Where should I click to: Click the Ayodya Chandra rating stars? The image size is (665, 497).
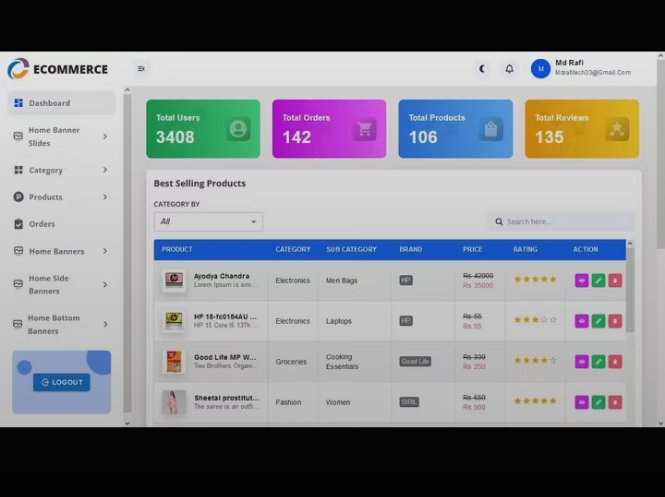pos(535,279)
